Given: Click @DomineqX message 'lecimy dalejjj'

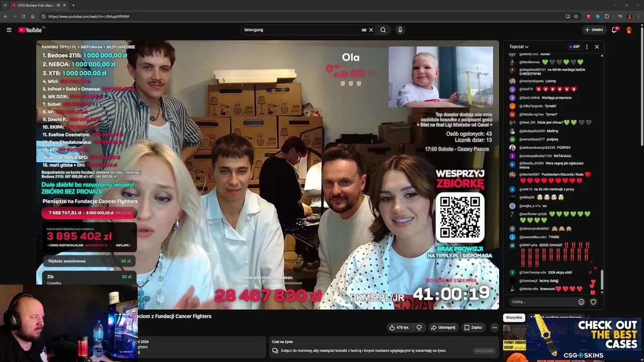Looking at the screenshot, I should click(x=549, y=281).
